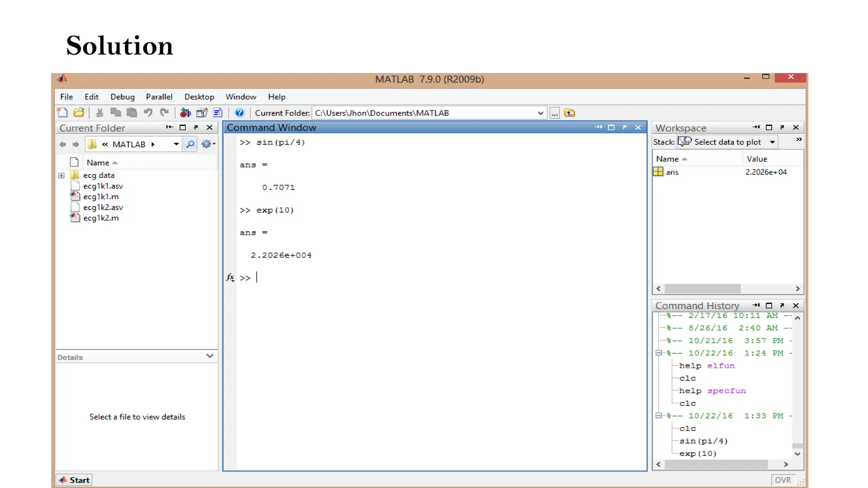Click Current Folder forward arrow

pyautogui.click(x=76, y=144)
